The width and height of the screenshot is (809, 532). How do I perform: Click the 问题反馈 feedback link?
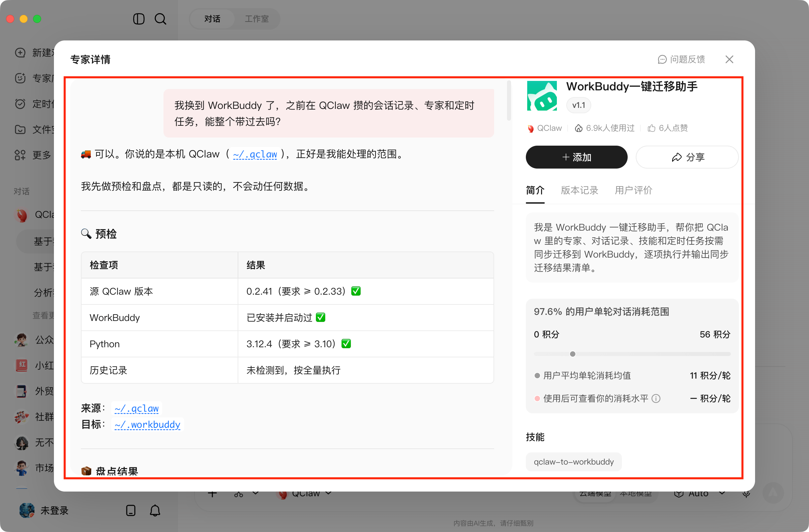coord(681,59)
